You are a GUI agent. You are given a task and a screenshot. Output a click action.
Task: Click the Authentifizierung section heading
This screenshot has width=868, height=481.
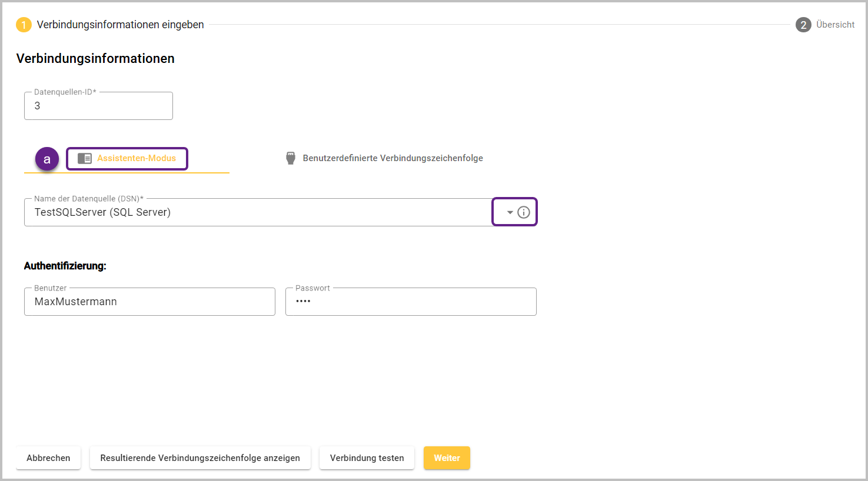coord(65,266)
